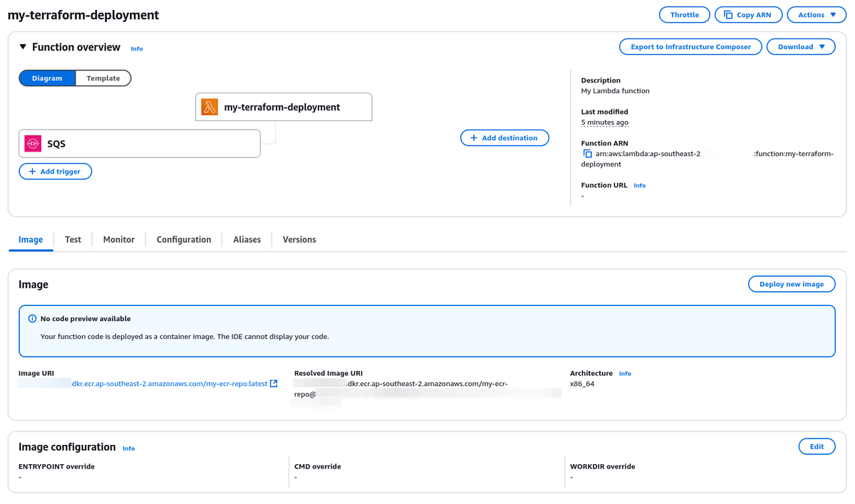This screenshot has width=855, height=504.
Task: Open the Download dropdown
Action: pos(801,46)
